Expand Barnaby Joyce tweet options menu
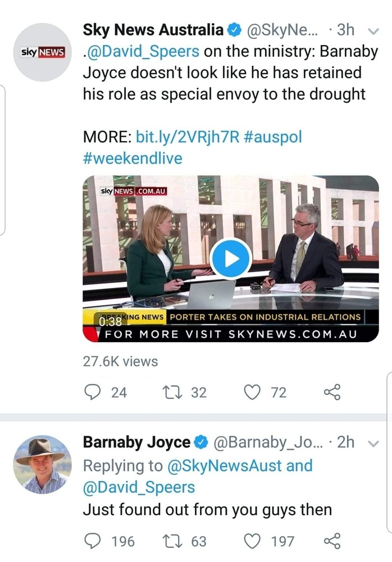Viewport: 392px width, 562px height. click(373, 443)
